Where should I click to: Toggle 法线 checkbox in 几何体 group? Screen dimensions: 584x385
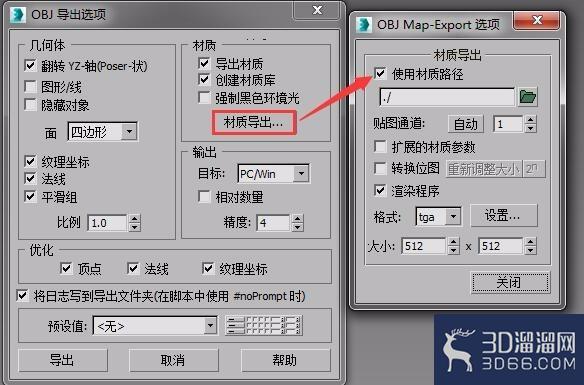click(30, 178)
